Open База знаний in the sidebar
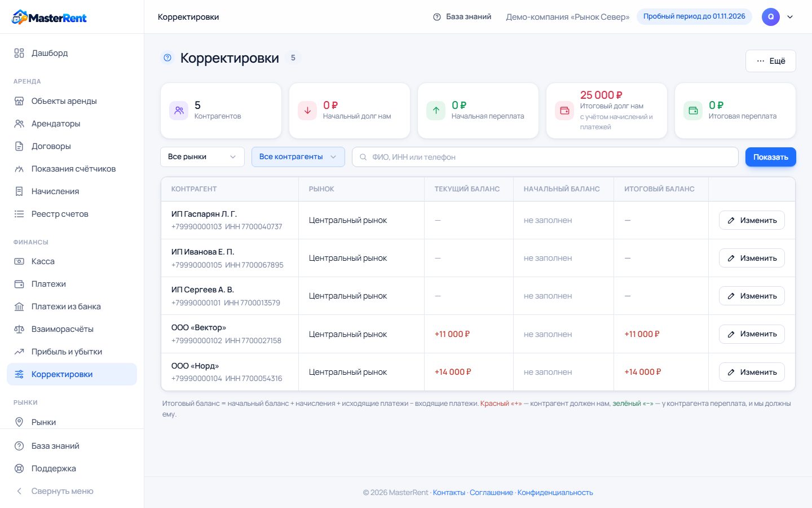 [72, 446]
